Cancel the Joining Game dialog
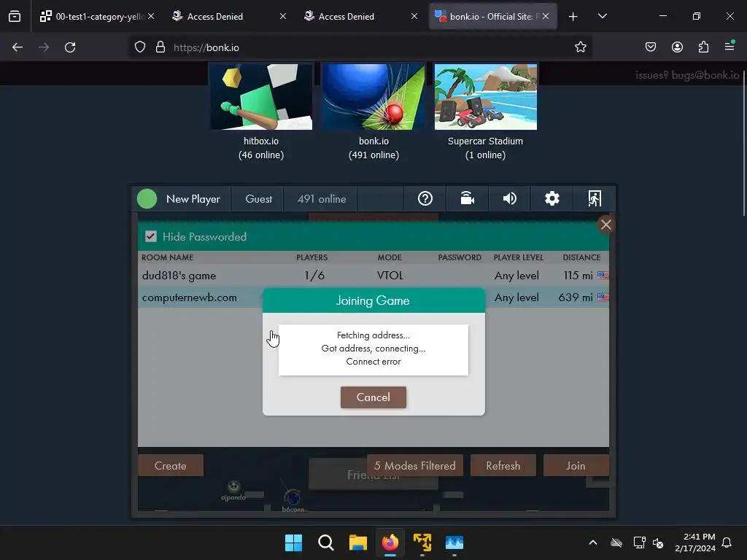This screenshot has width=747, height=560. [x=373, y=397]
